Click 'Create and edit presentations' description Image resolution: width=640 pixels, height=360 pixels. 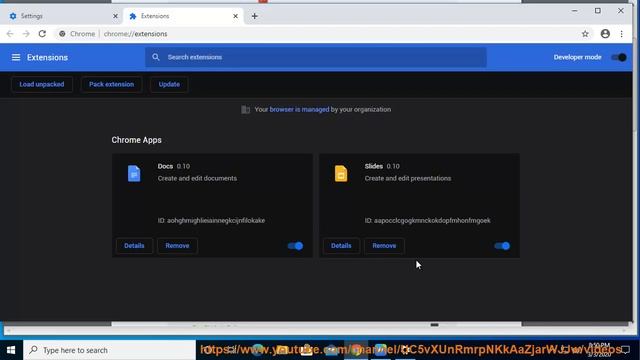pos(408,178)
